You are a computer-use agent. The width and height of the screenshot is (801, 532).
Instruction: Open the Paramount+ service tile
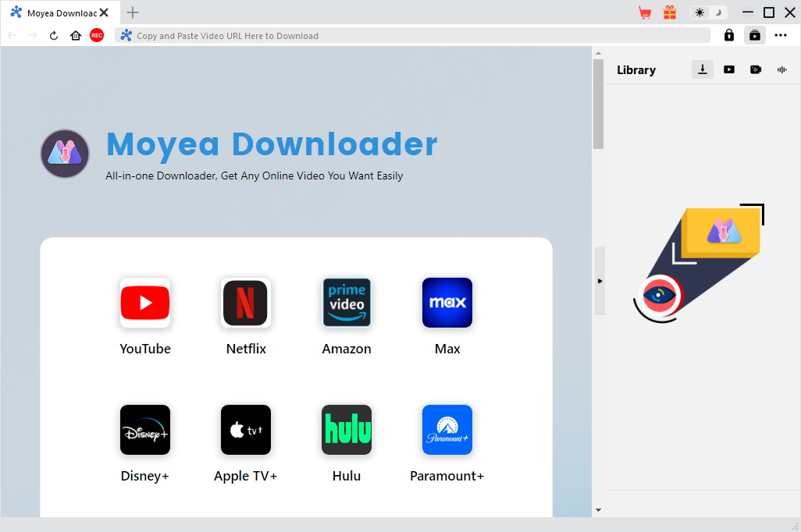(x=447, y=429)
